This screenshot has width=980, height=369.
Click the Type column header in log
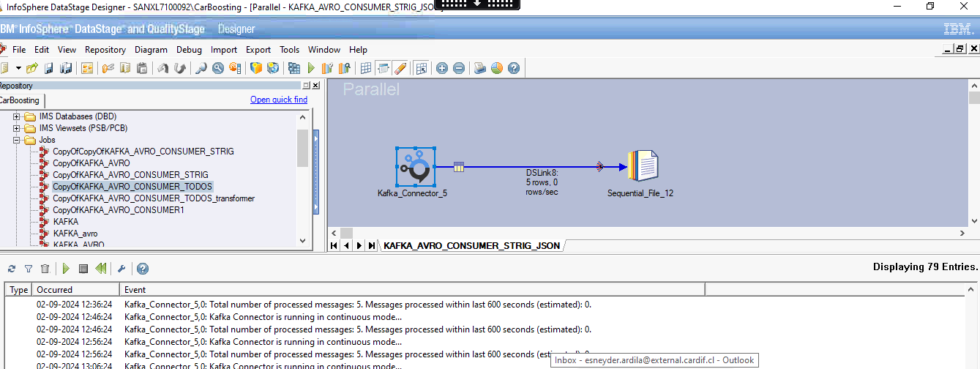pos(19,290)
